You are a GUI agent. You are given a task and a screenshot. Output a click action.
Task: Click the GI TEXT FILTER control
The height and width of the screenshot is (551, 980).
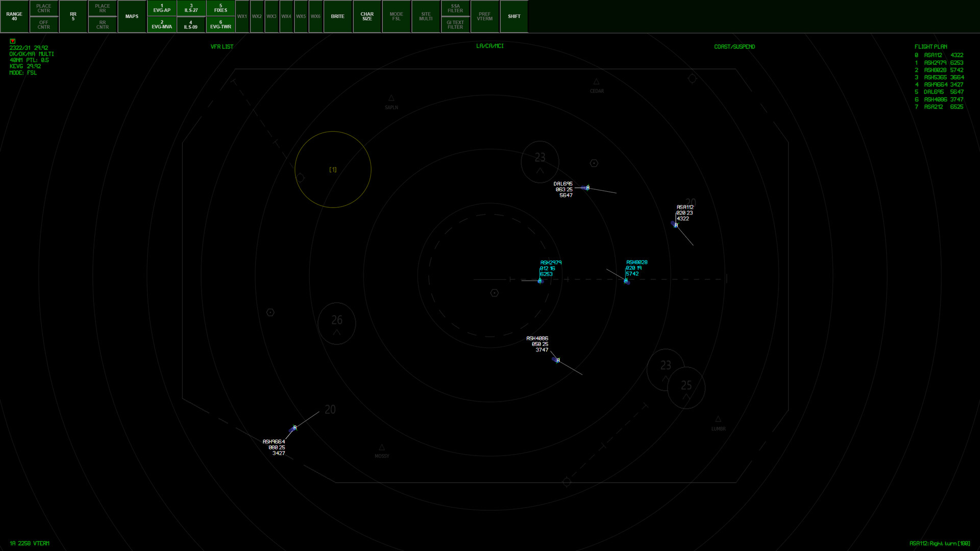click(455, 24)
